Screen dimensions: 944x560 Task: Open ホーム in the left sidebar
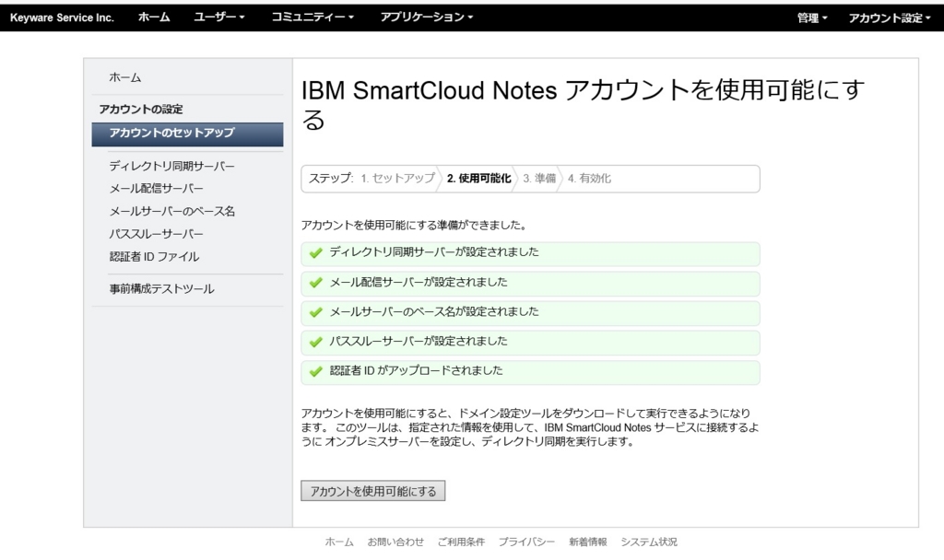pyautogui.click(x=125, y=77)
